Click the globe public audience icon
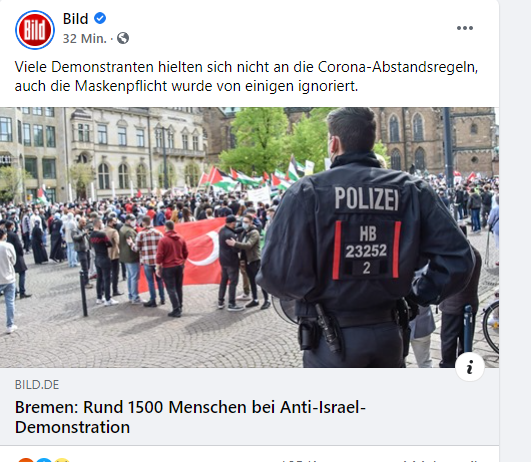Image resolution: width=531 pixels, height=462 pixels. (123, 38)
